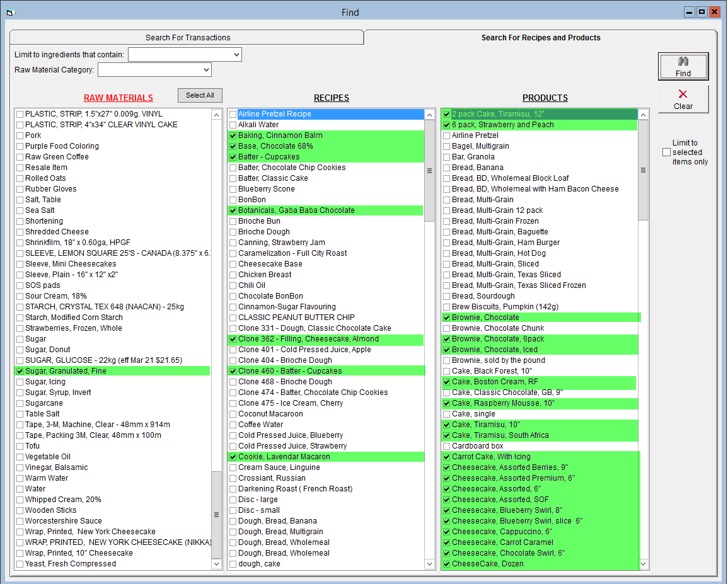Check the Bagel, Multigrain product

click(447, 146)
